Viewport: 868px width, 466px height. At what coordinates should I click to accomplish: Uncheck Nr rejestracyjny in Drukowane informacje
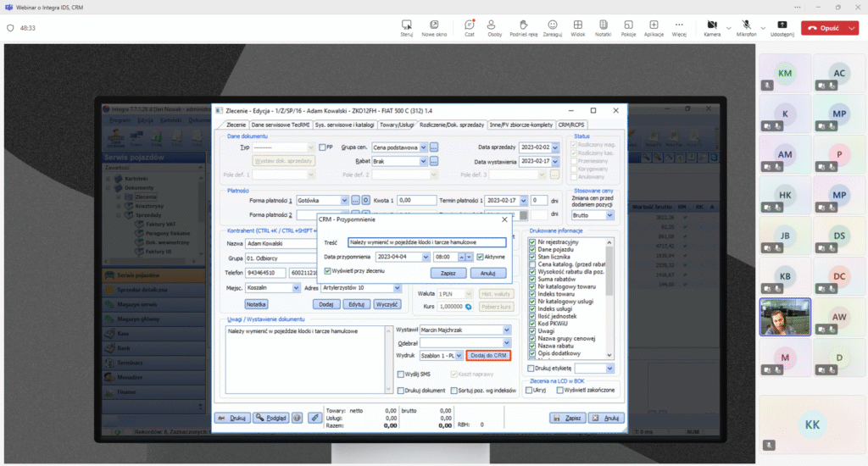click(x=532, y=241)
